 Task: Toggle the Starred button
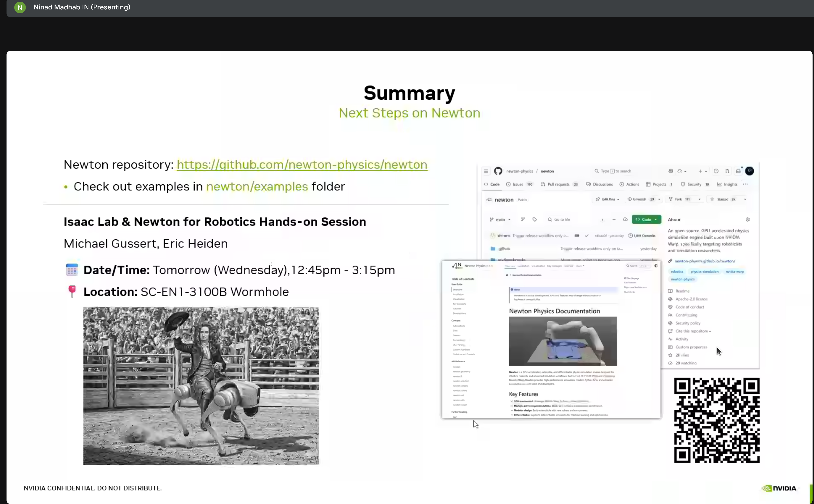[722, 199]
